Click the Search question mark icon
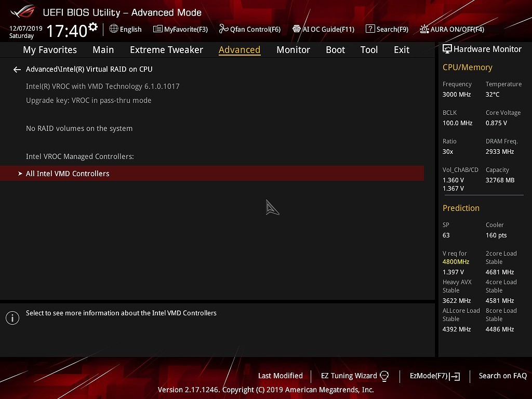Viewport: 532px width, 399px height. point(370,29)
